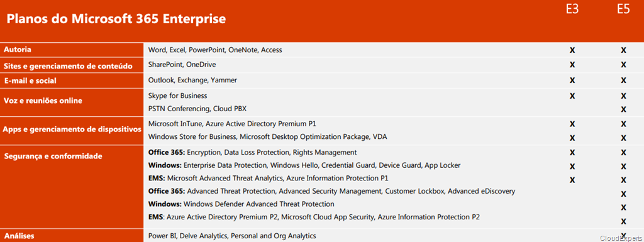Click E5 X mark for Windows Store for Business
This screenshot has height=242, width=644.
click(x=623, y=138)
